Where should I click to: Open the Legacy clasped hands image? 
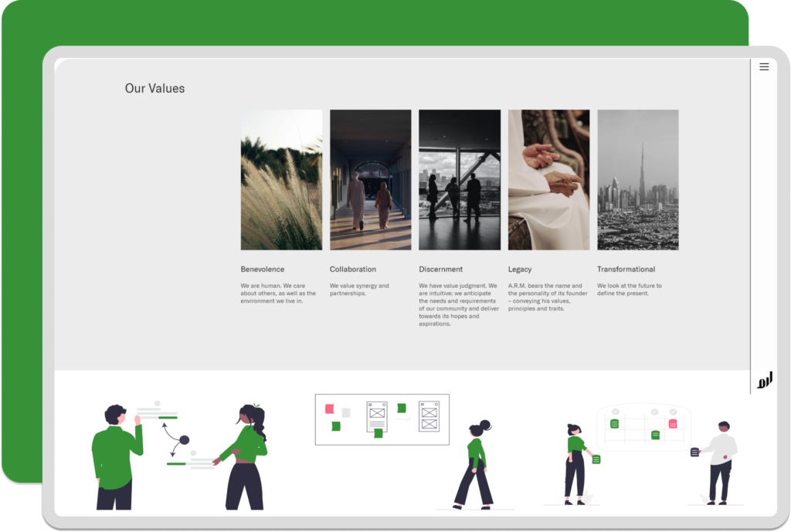click(x=548, y=180)
